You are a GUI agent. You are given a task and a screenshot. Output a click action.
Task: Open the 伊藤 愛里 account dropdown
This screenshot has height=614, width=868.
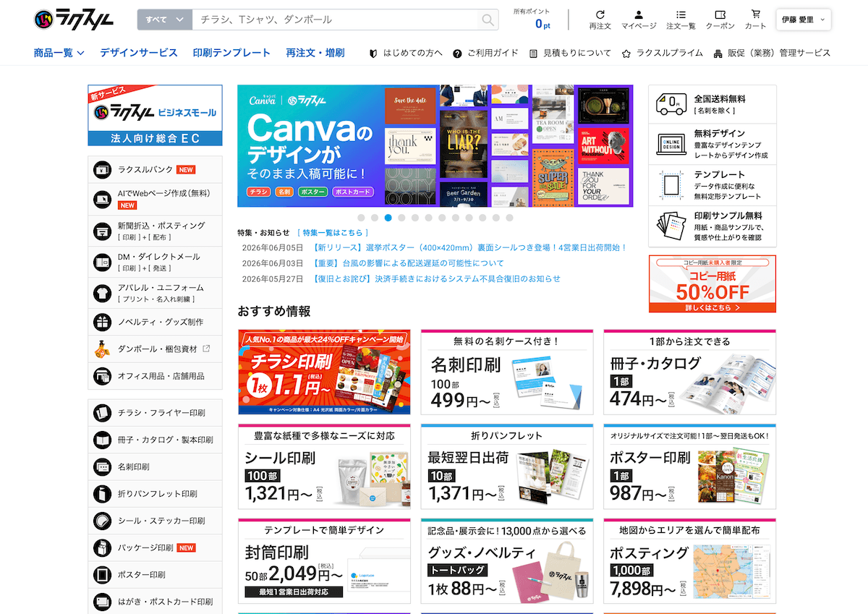point(804,20)
